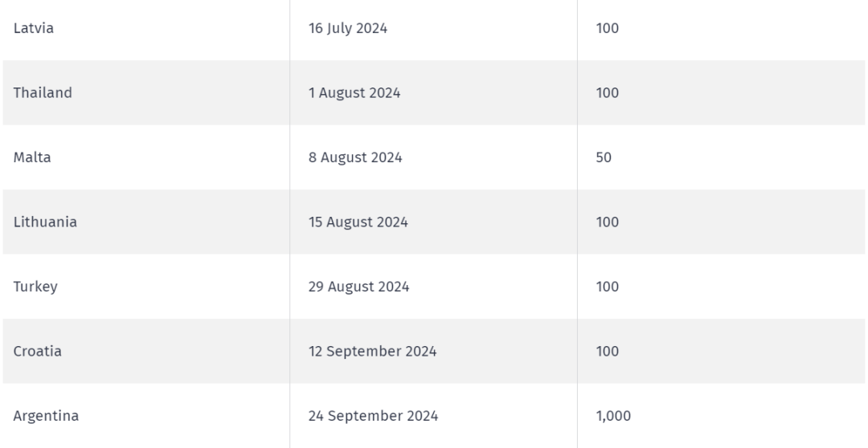Click the 8 August 2024 date

[355, 157]
